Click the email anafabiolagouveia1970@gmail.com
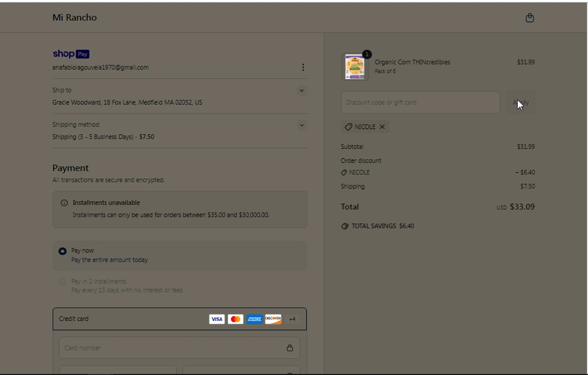 [x=100, y=67]
